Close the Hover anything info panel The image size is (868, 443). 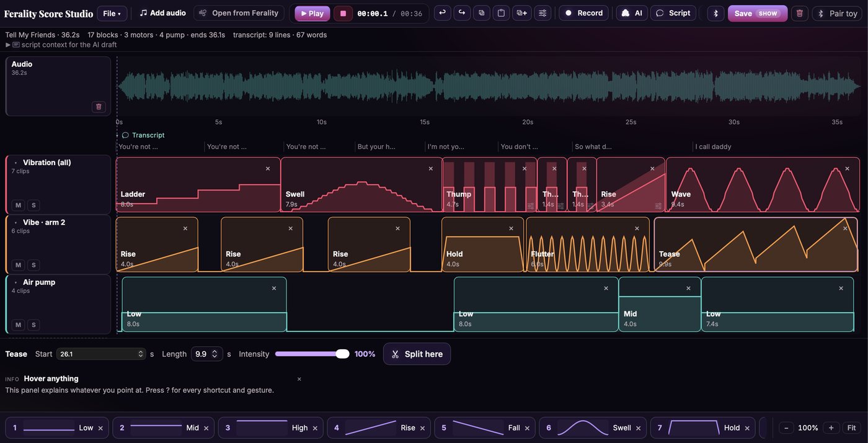[x=299, y=379]
